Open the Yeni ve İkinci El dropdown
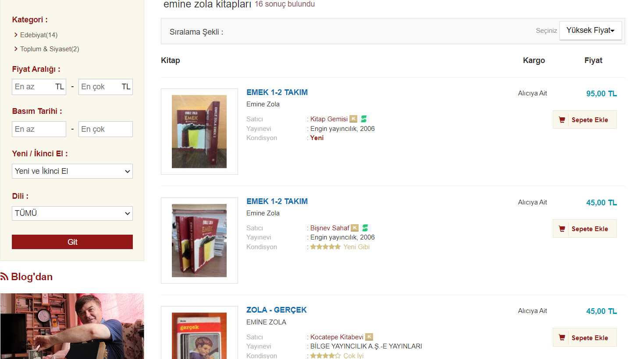This screenshot has width=644, height=359. coord(72,171)
